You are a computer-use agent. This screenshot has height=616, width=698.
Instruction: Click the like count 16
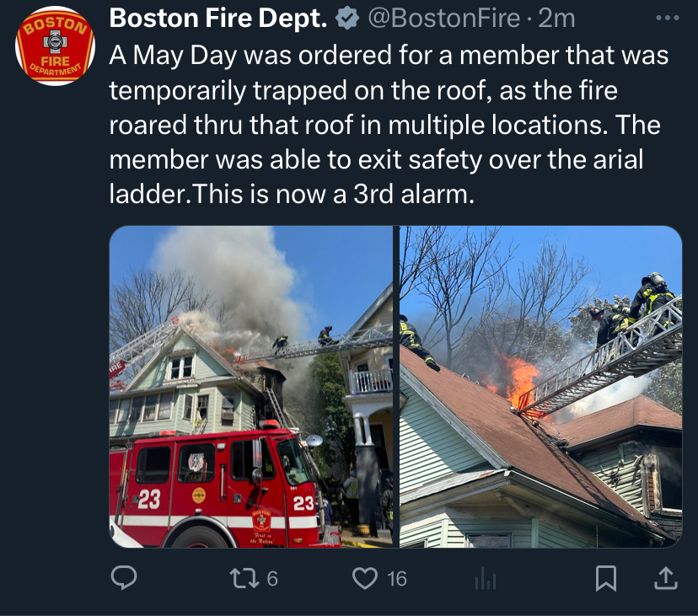[x=397, y=579]
